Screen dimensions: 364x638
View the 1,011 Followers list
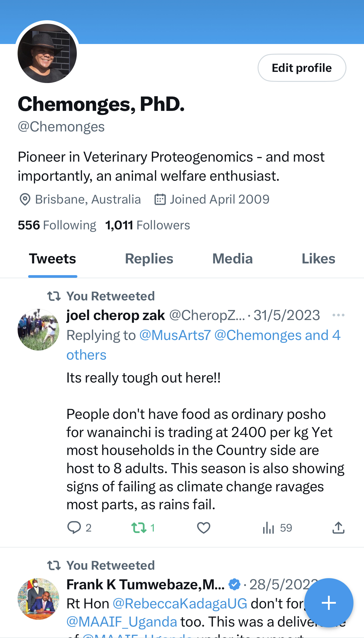click(x=148, y=225)
